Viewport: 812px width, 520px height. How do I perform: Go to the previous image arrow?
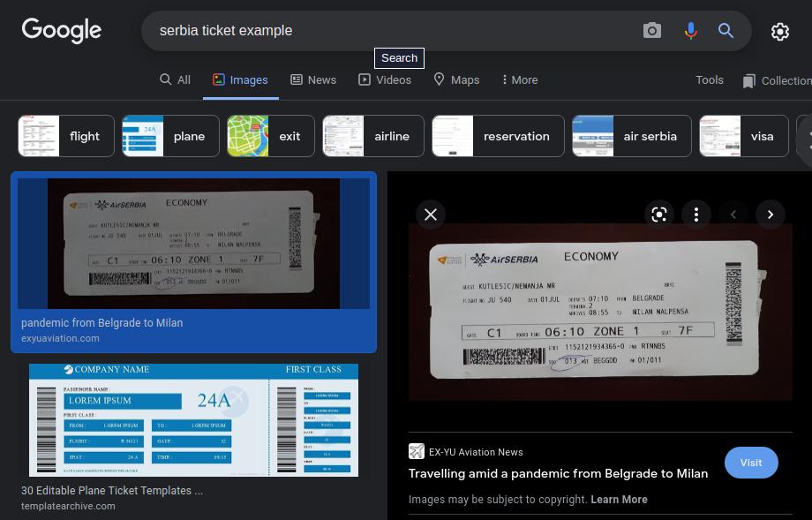point(733,215)
